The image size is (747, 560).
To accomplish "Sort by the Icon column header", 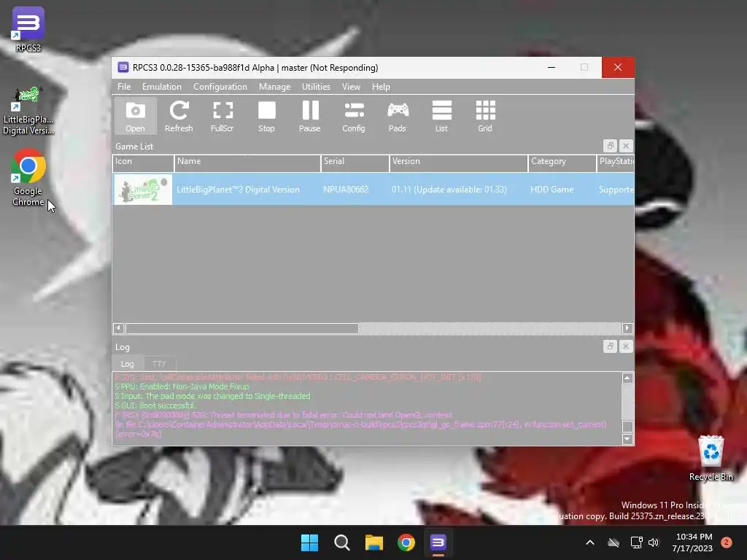I will [x=144, y=163].
